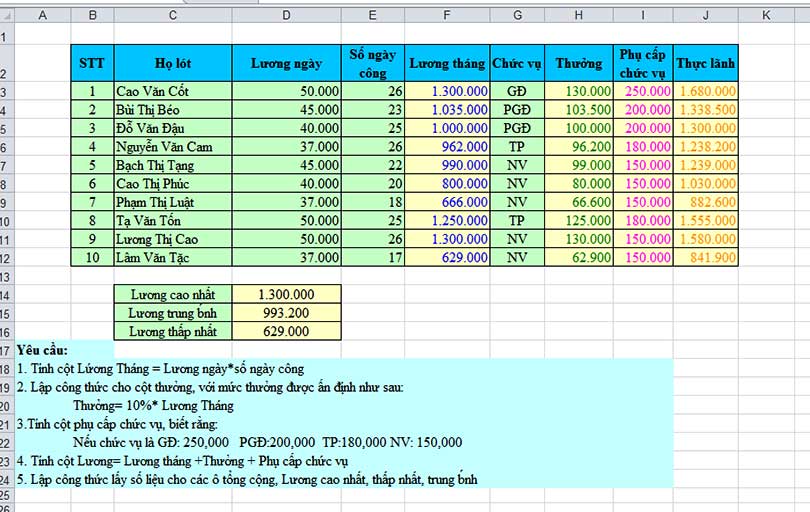Click the 'Lương thấp nhất' label cell
810x512 pixels.
(173, 331)
